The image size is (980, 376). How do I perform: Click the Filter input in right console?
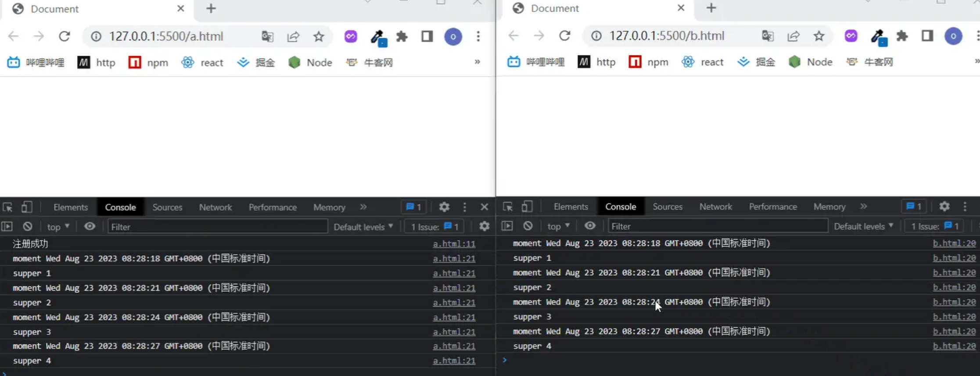pos(718,226)
